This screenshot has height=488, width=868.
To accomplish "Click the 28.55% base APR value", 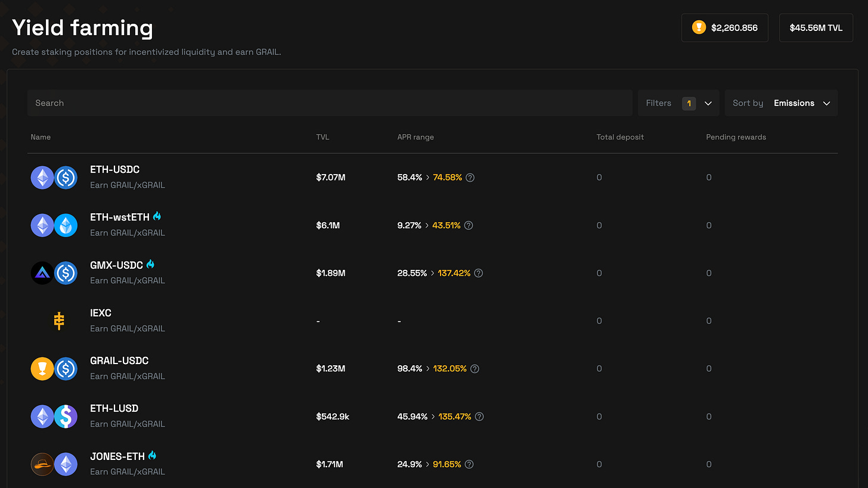I will [x=412, y=273].
